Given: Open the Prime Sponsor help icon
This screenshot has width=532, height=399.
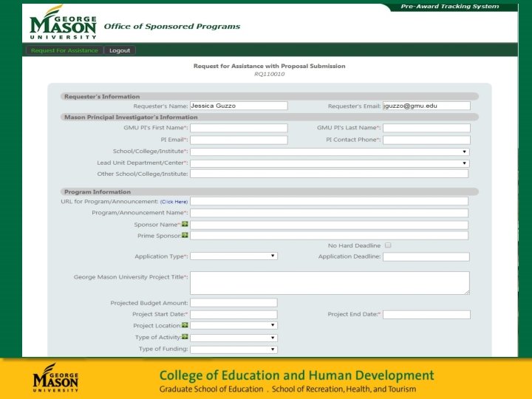Looking at the screenshot, I should pyautogui.click(x=185, y=235).
